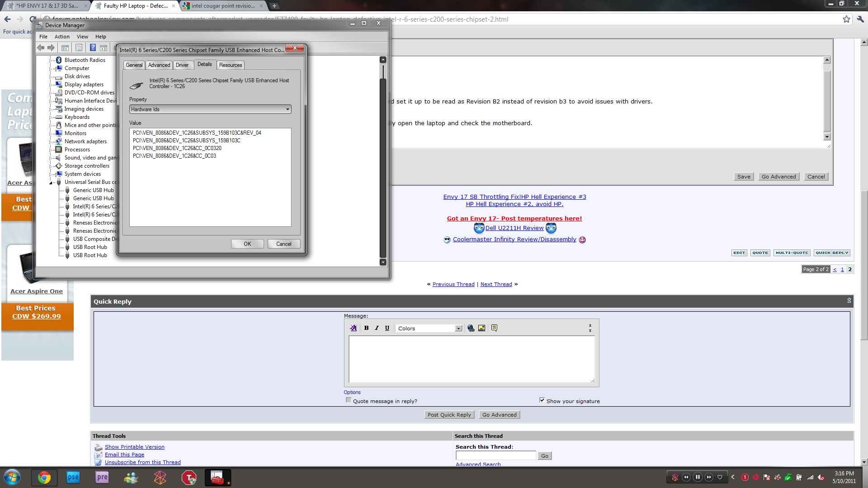Expand the Network adapters node
Screen dimensions: 868x488
(x=51, y=141)
